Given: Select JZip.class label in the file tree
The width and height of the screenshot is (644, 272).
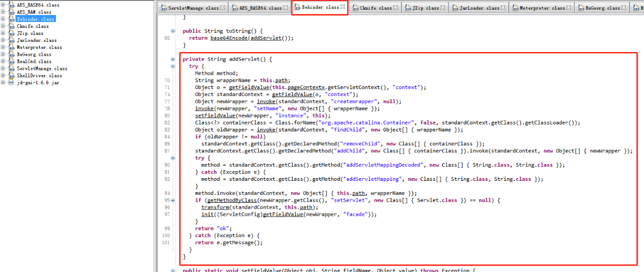Looking at the screenshot, I should point(30,33).
